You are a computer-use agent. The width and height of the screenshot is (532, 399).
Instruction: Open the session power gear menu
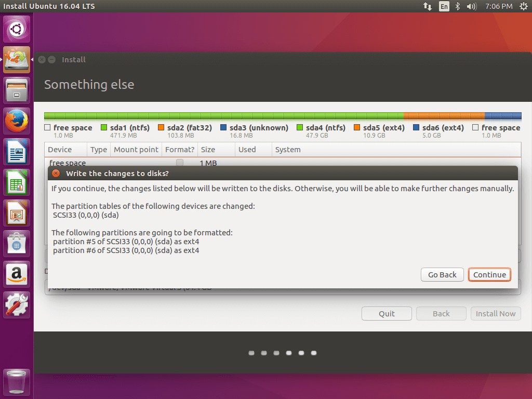[x=524, y=6]
